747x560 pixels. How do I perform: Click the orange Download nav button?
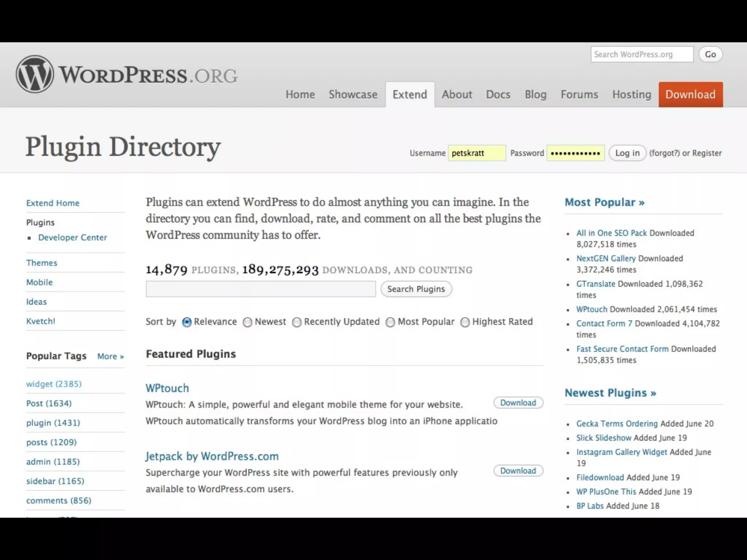tap(690, 94)
